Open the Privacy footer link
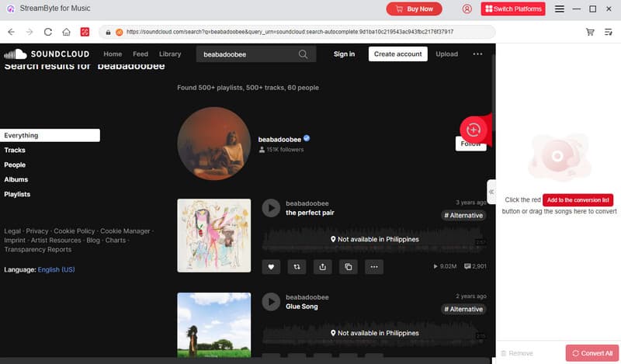 pyautogui.click(x=36, y=231)
